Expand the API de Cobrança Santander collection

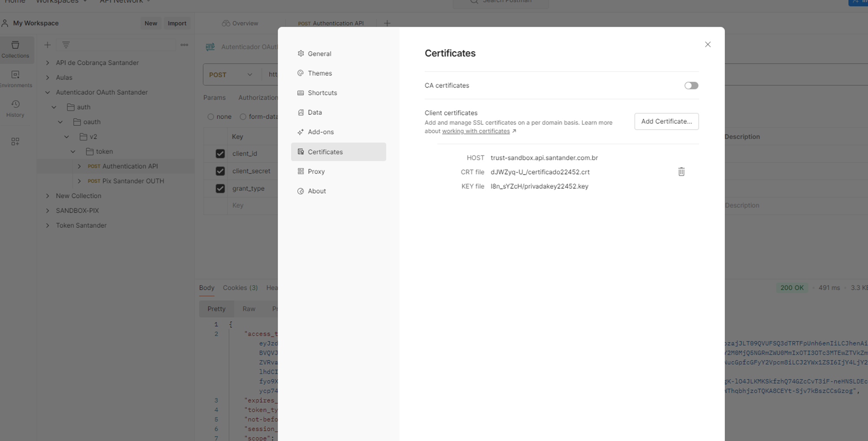coord(48,63)
